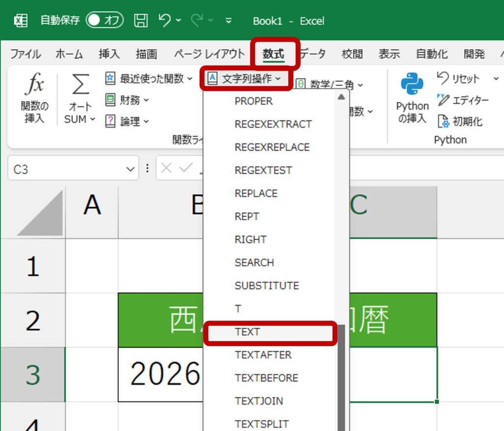Click the Python リセット icon

point(443,78)
